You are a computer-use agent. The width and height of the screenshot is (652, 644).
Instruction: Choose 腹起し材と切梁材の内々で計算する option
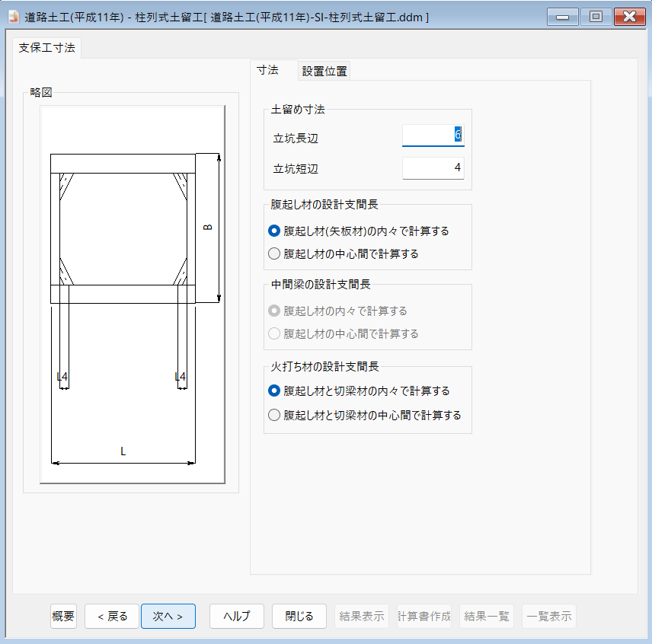275,391
